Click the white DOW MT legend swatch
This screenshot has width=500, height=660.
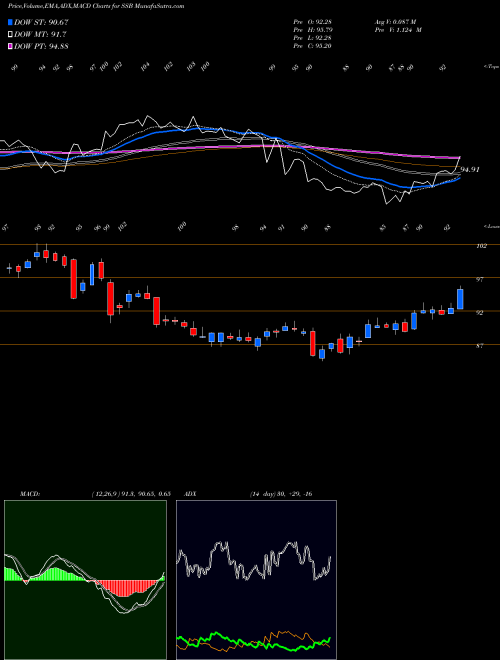tap(10, 34)
